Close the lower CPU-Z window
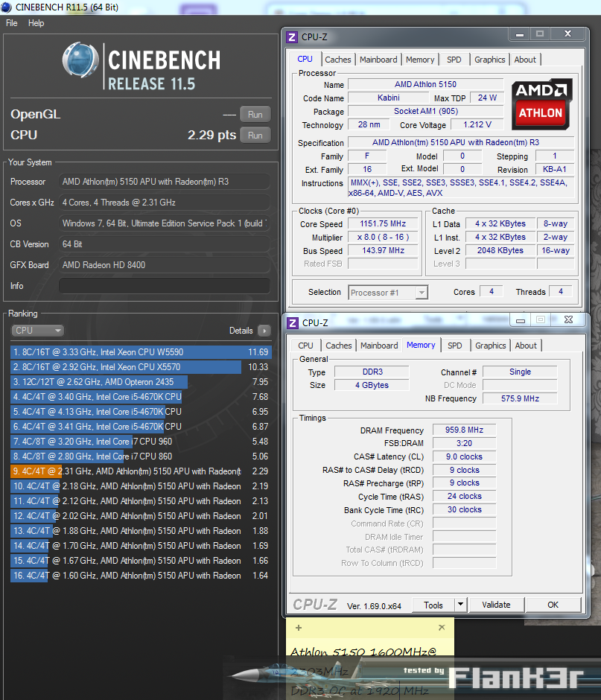The width and height of the screenshot is (601, 700). point(568,319)
